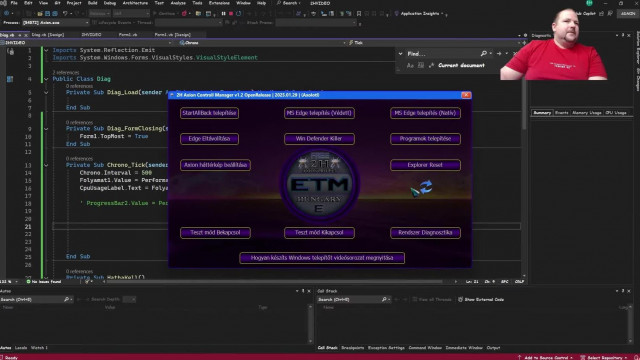Click Win Defender Killer button
The width and height of the screenshot is (640, 360).
[319, 139]
